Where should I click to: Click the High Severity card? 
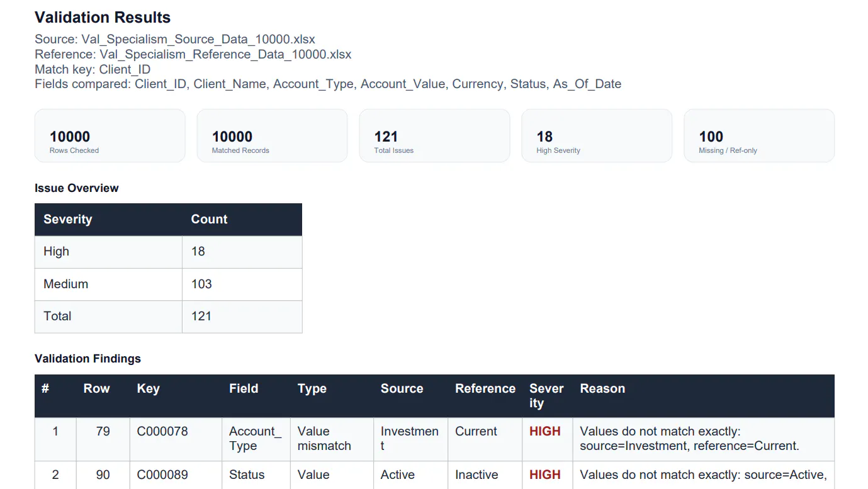point(597,136)
